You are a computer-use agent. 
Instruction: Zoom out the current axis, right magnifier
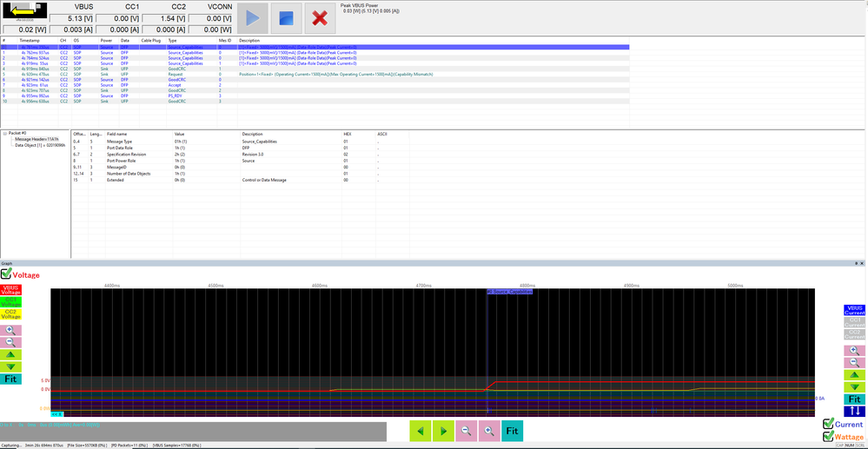854,362
